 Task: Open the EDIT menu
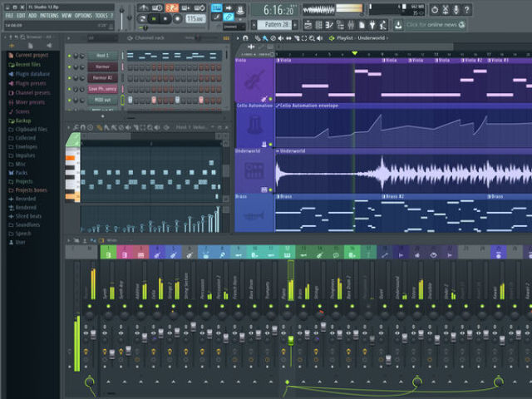pos(21,16)
